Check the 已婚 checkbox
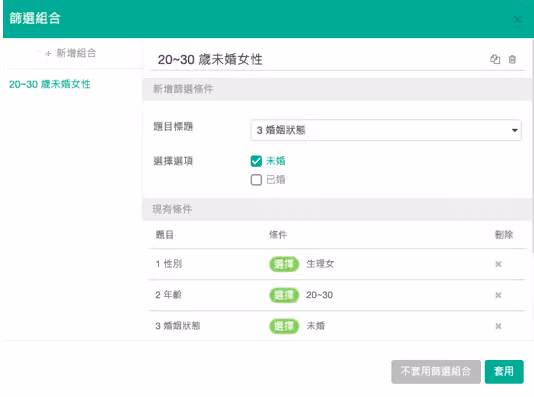 (256, 180)
